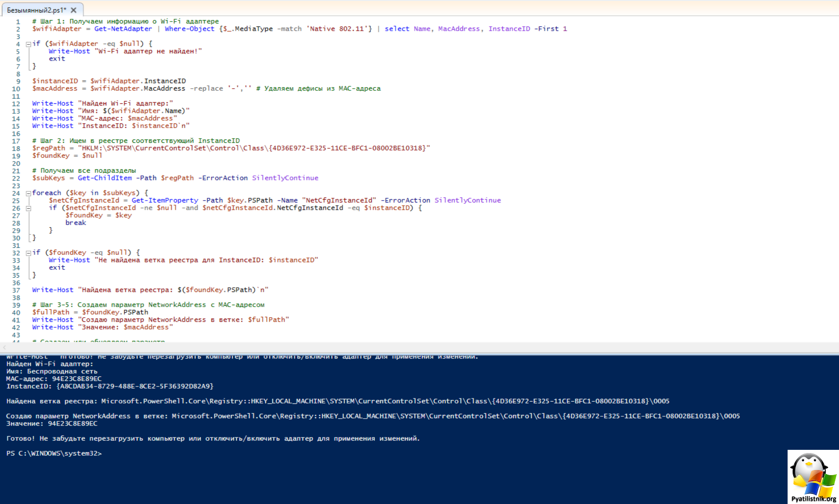Click the console line 'Найдена ветка реестра'
839x504 pixels.
coord(338,401)
